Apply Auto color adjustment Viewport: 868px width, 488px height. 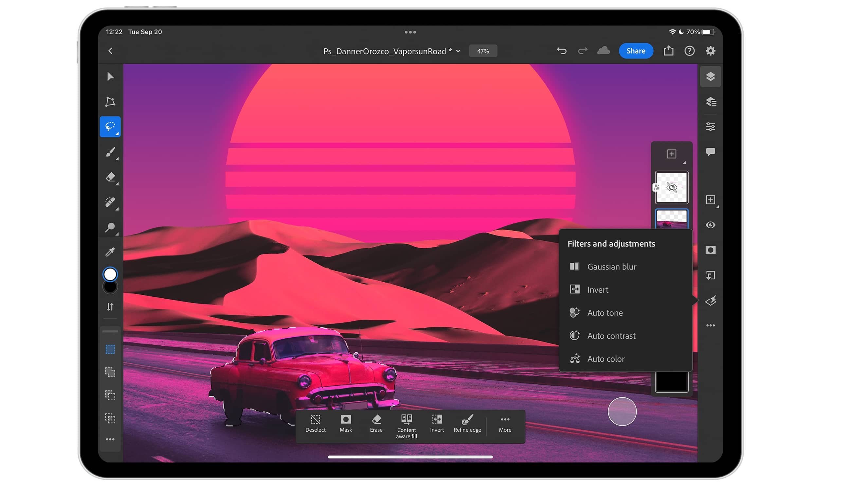point(625,359)
